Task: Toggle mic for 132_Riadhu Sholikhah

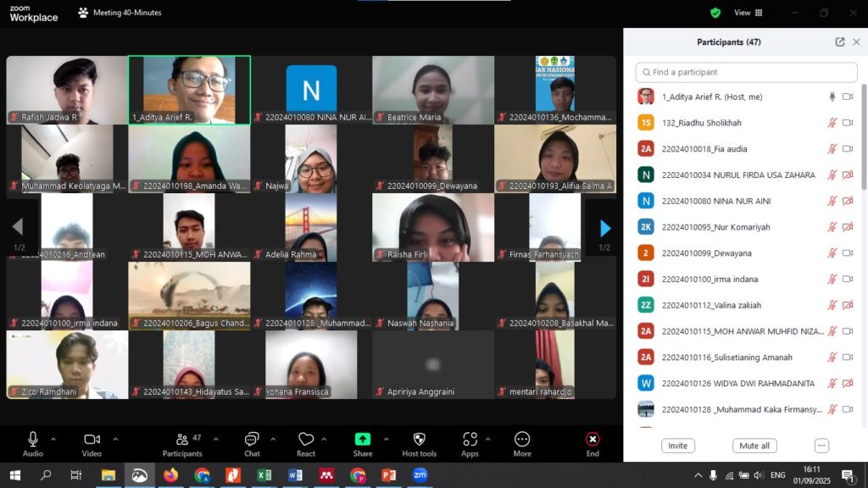Action: [832, 123]
